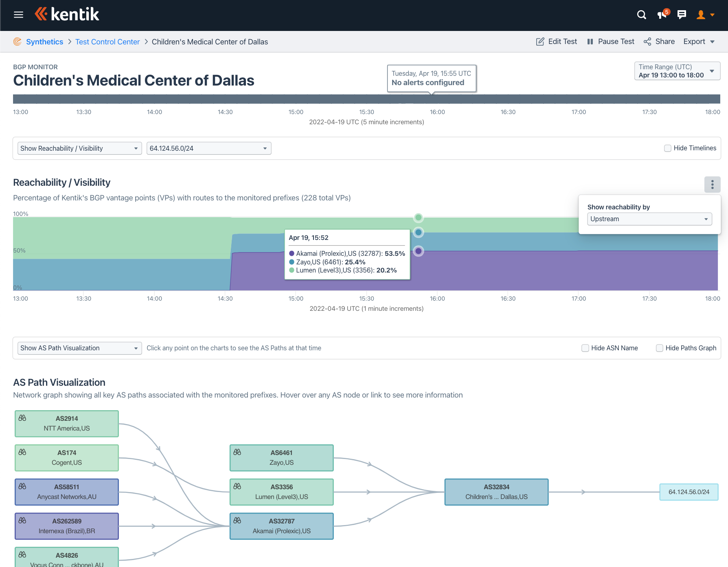Click binoculars icon on AS6461 node

pos(237,452)
